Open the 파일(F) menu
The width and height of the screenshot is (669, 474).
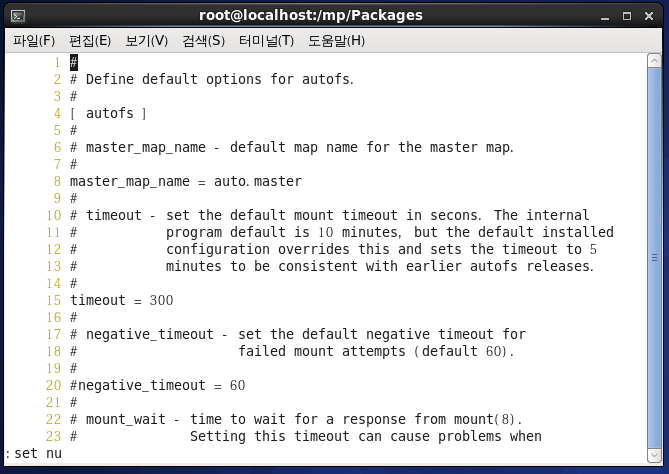coord(34,41)
